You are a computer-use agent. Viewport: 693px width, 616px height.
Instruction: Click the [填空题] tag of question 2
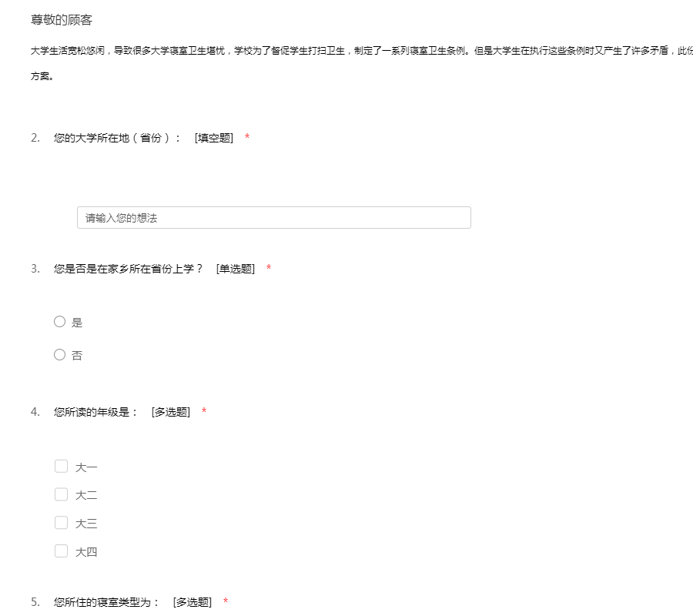[214, 138]
